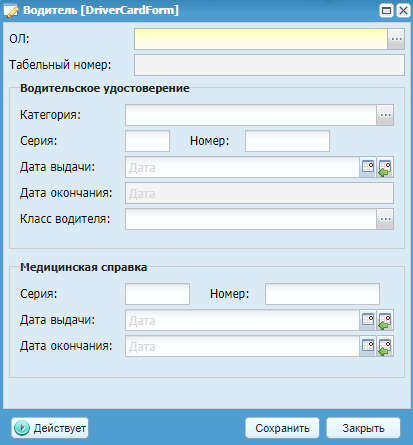Focus the medical certificate Серия field
Screen dimensions: 413x445
pos(157,294)
